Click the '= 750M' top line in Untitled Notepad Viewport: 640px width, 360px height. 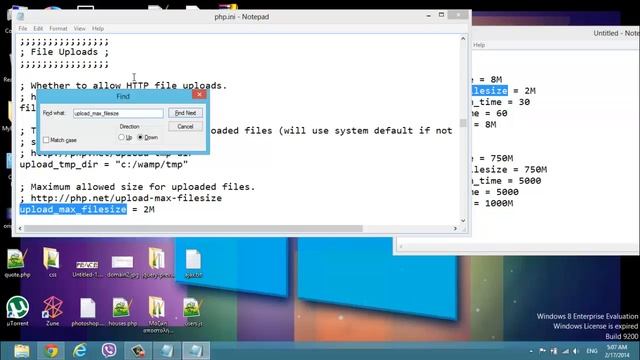click(493, 158)
